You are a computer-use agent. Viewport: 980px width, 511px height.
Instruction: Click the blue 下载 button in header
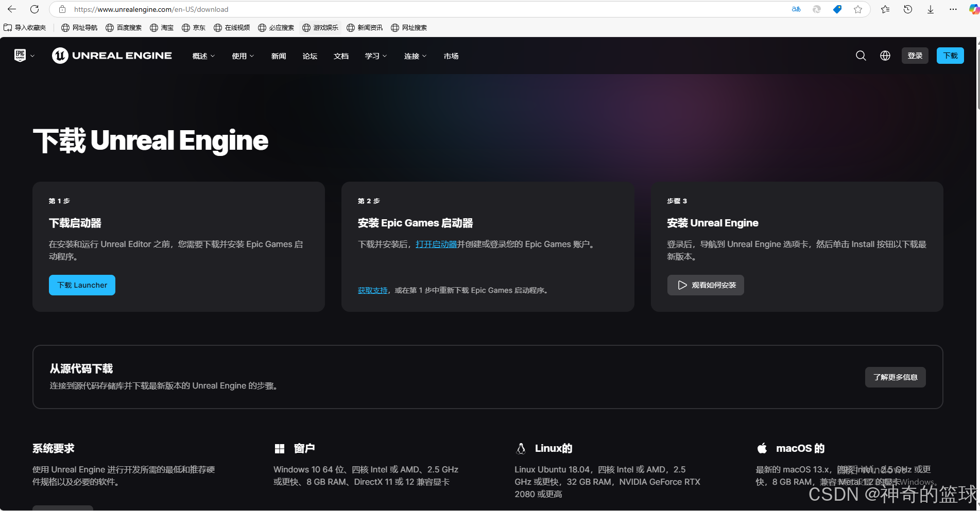pyautogui.click(x=950, y=56)
